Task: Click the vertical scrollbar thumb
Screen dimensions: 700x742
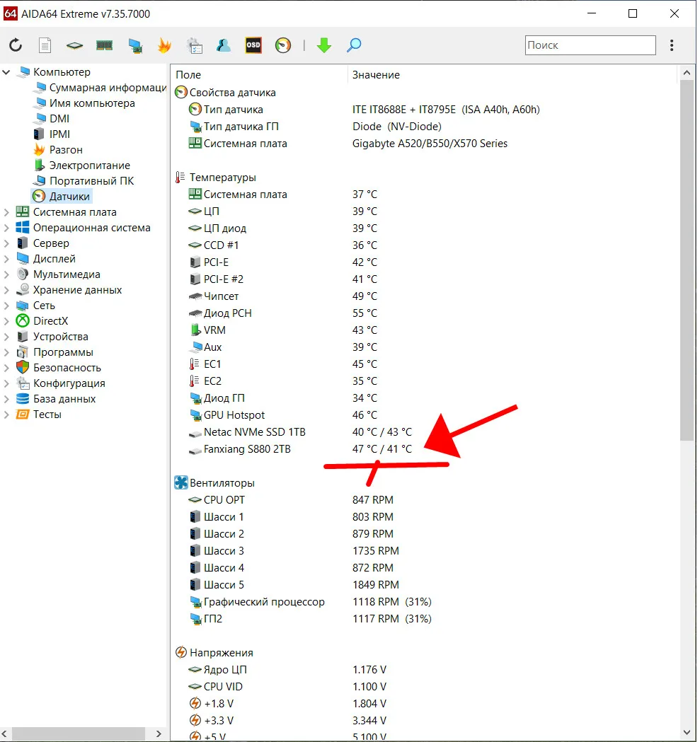Action: click(x=687, y=260)
